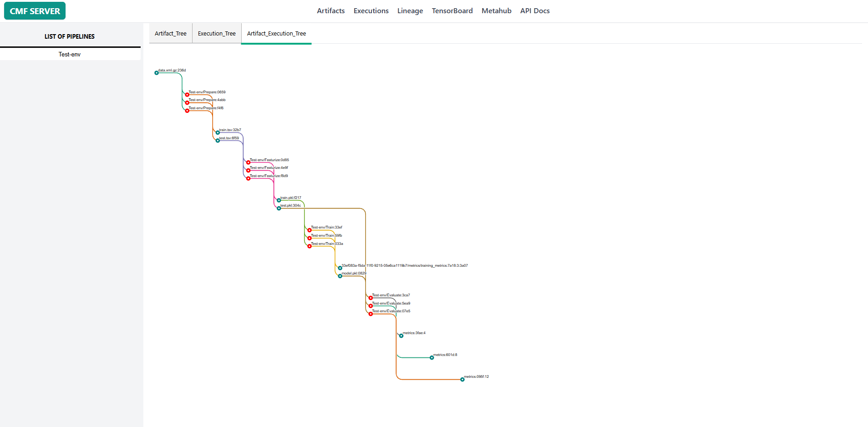Select the Test-env/Featurize:0d85 execution node
The width and height of the screenshot is (868, 427).
(248, 162)
